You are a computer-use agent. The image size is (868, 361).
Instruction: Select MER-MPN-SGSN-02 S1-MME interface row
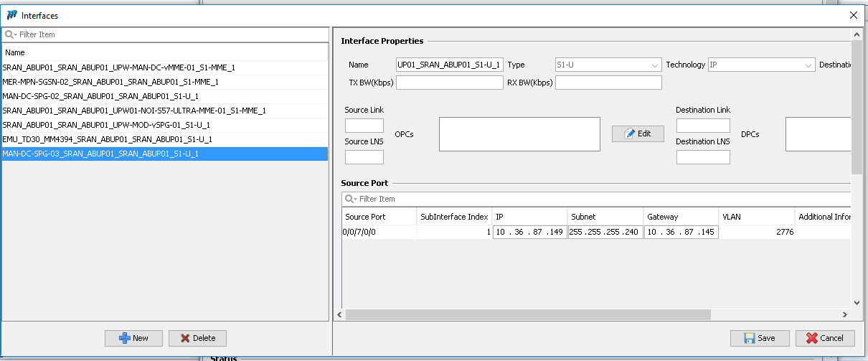pyautogui.click(x=110, y=82)
